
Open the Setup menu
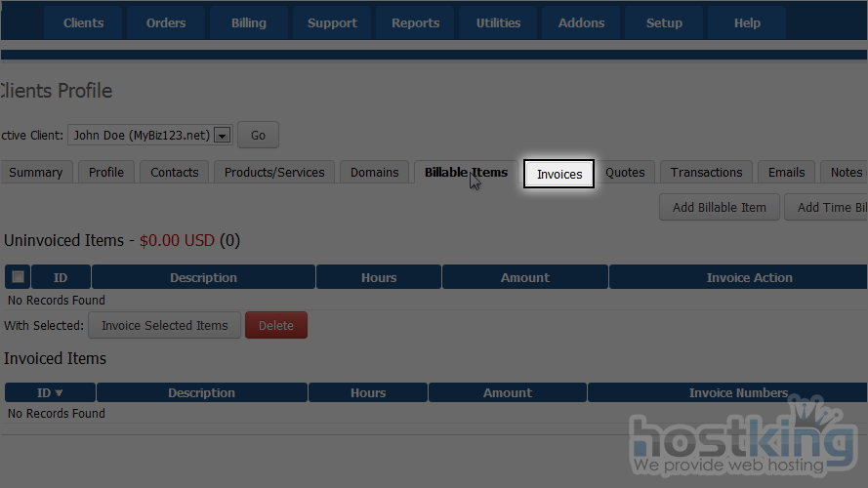(664, 23)
